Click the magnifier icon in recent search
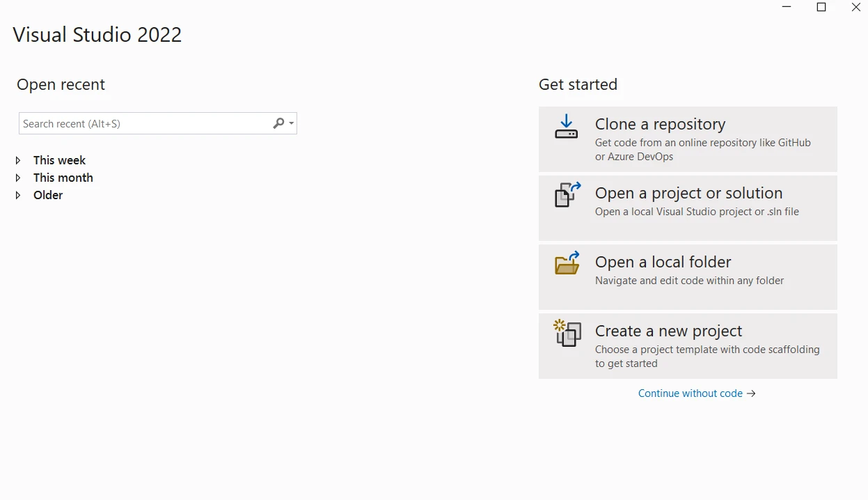The image size is (868, 500). (x=278, y=123)
